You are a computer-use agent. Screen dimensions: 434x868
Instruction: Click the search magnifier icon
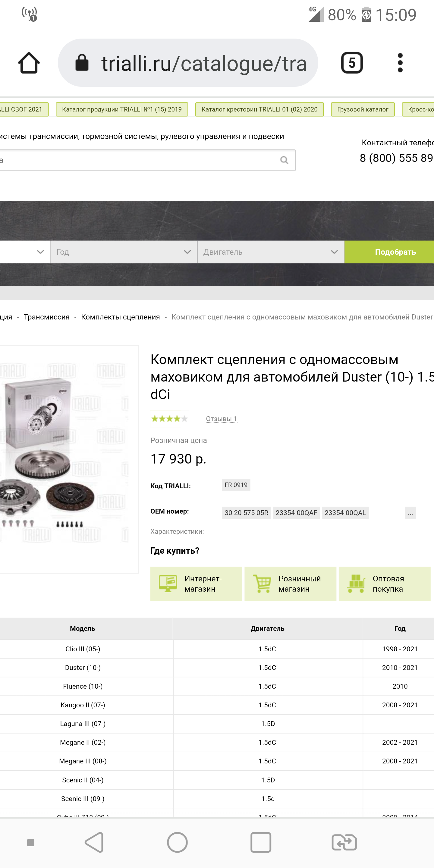point(284,160)
